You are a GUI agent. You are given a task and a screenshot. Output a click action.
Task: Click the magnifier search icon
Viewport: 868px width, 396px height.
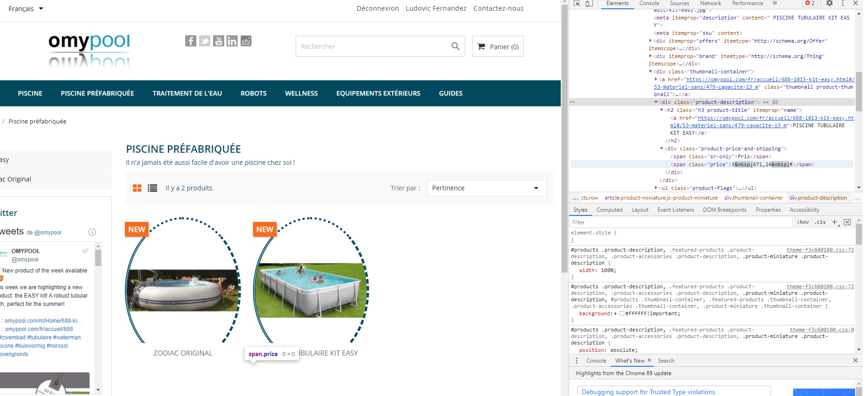tap(455, 46)
